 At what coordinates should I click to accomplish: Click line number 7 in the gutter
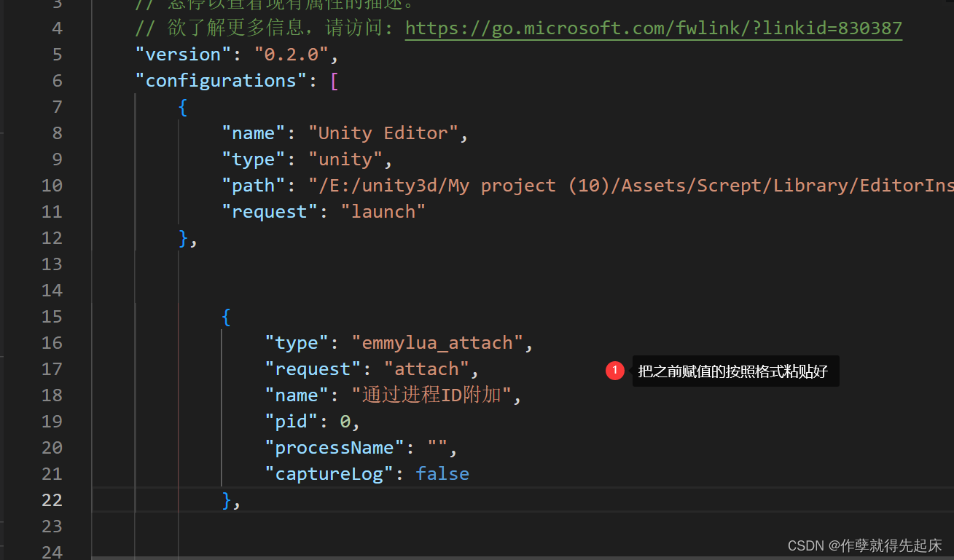(x=57, y=106)
